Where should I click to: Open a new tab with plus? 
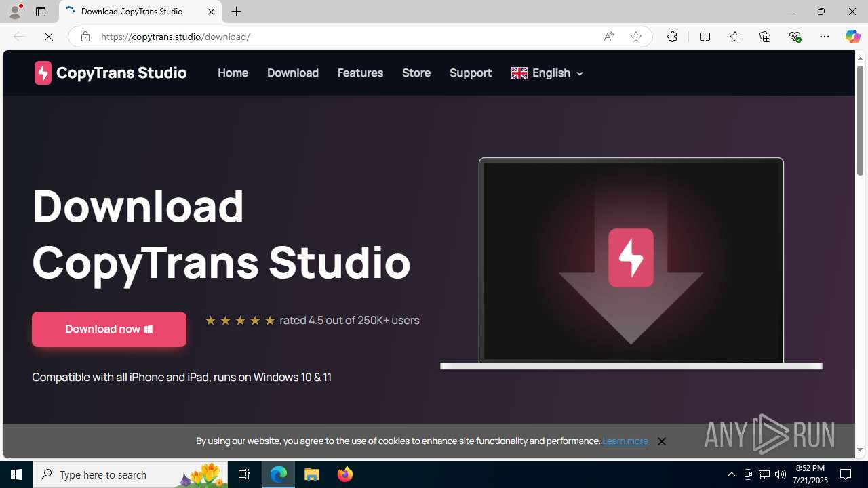(x=237, y=12)
